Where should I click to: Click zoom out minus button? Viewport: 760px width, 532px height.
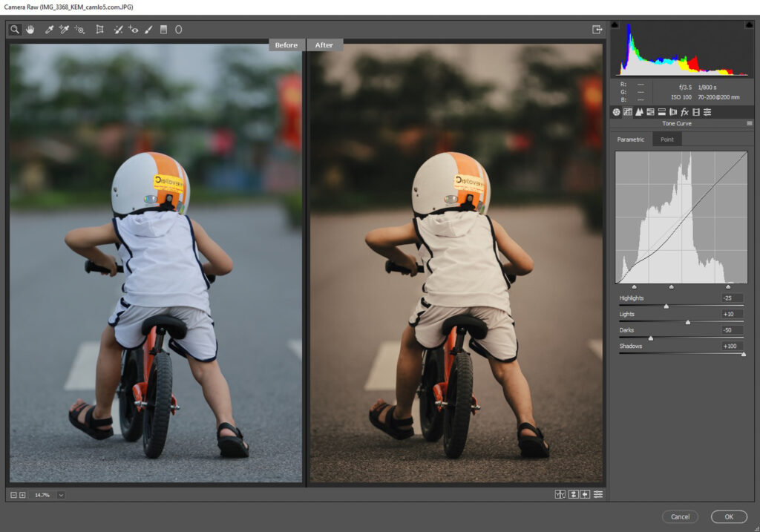13,495
